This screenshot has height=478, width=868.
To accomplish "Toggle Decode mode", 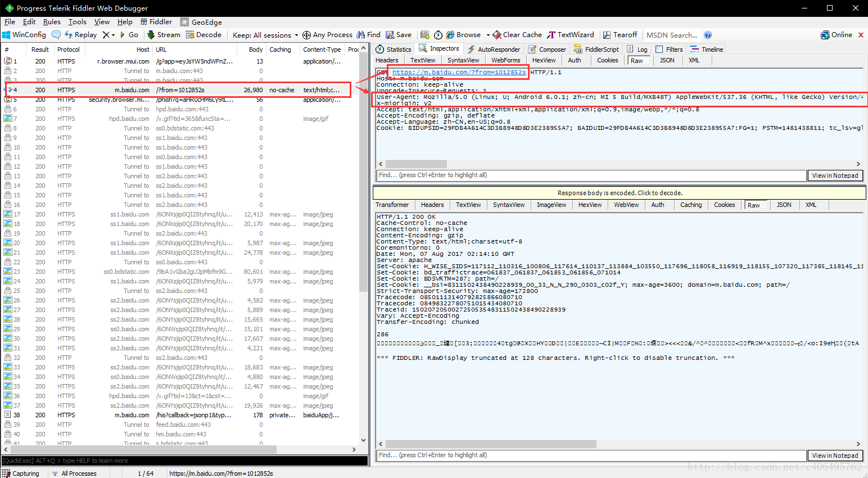I will [x=204, y=35].
